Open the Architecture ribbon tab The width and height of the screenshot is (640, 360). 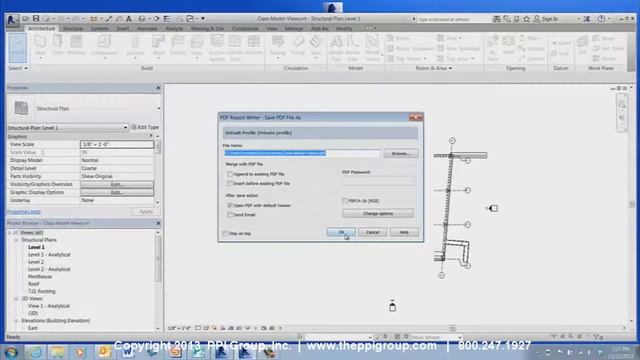[x=41, y=29]
